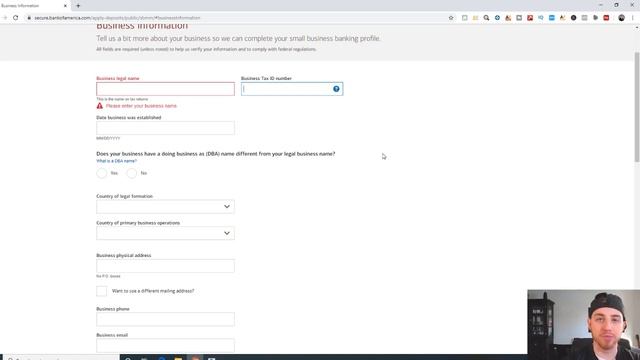Click the black circle extension icon

click(x=573, y=18)
